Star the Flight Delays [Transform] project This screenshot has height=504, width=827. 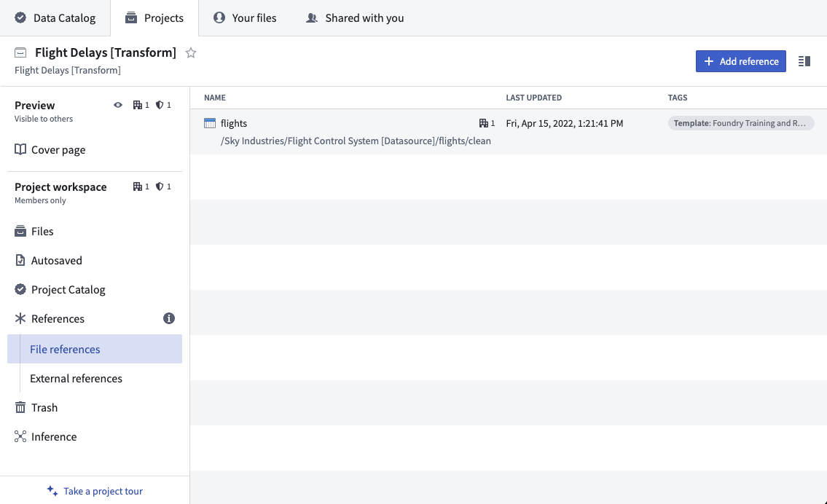191,52
